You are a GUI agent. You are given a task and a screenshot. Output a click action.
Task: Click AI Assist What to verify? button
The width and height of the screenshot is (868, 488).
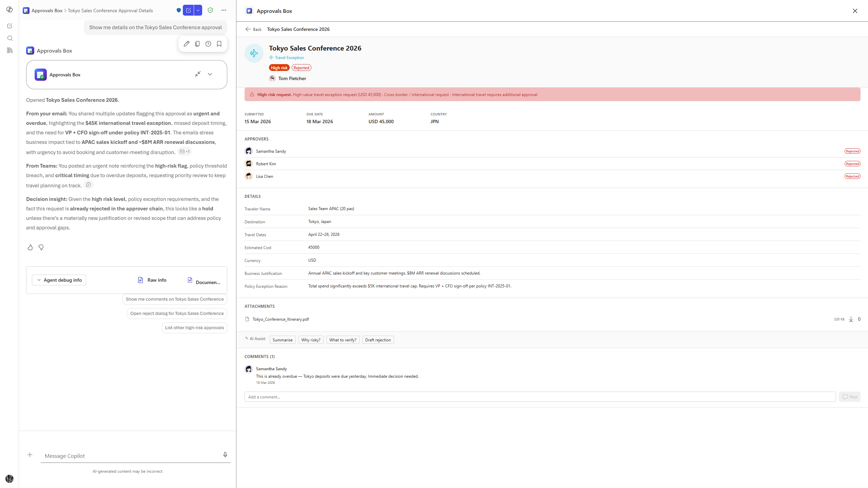(x=343, y=340)
